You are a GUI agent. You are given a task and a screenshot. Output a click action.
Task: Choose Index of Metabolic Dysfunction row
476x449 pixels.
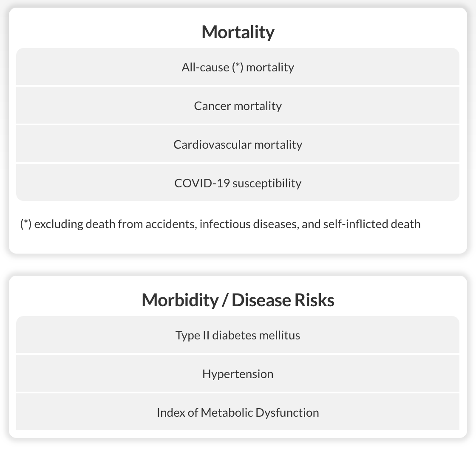pos(238,412)
